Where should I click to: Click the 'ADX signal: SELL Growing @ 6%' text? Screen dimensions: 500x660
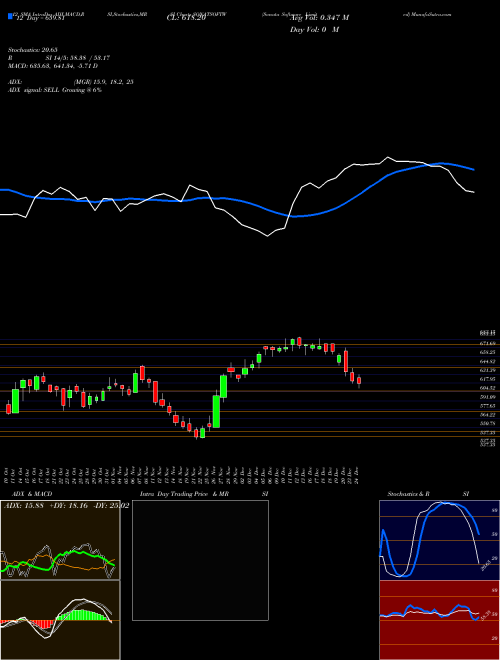[x=55, y=90]
